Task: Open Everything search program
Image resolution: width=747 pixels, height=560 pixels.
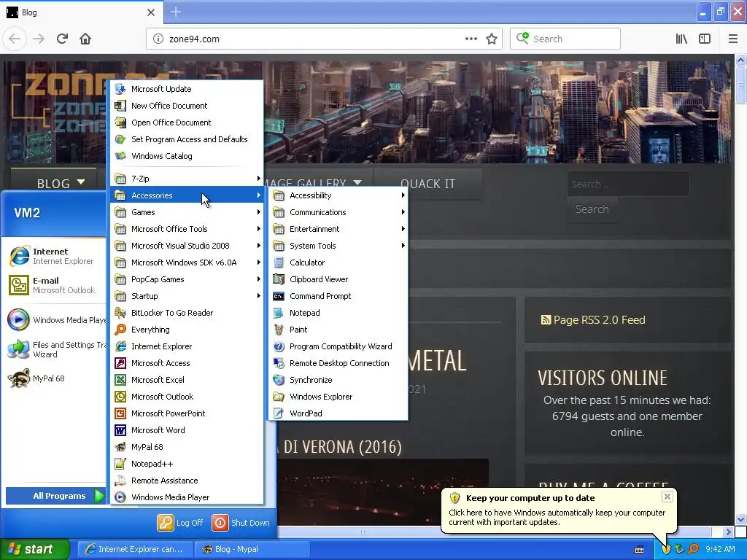Action: click(187, 329)
